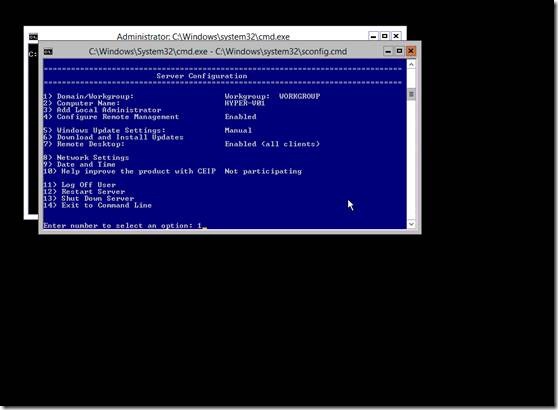Click 'Network Settings' text
This screenshot has height=410, width=558.
[93, 158]
